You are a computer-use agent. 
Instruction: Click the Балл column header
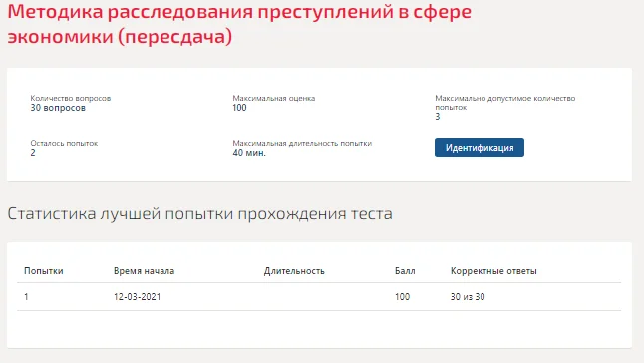405,271
